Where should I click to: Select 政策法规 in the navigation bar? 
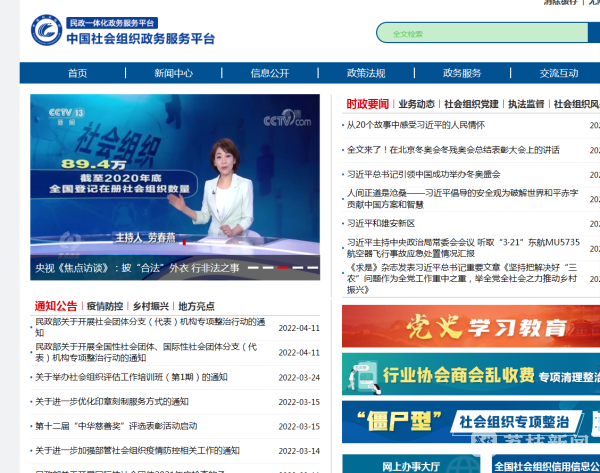click(x=366, y=73)
